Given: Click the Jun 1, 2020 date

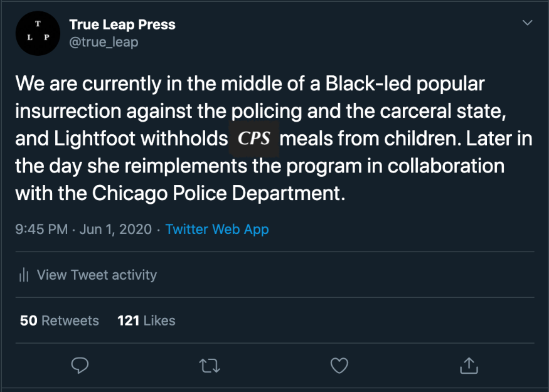Looking at the screenshot, I should pyautogui.click(x=115, y=229).
